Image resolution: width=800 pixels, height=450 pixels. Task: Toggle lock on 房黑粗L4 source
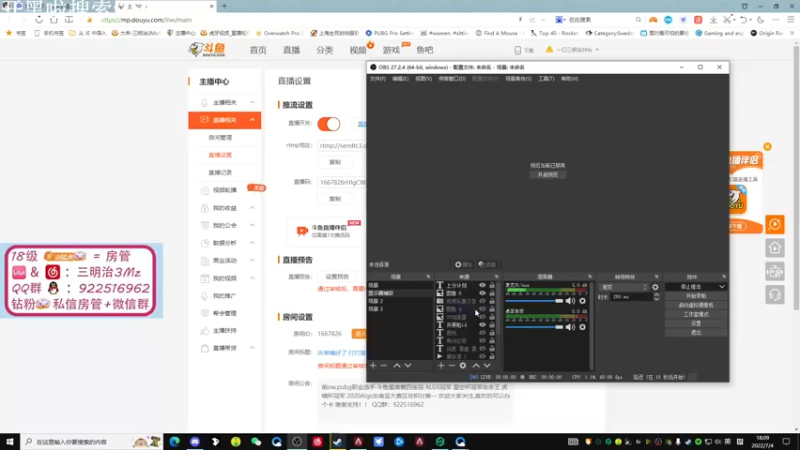(x=492, y=325)
